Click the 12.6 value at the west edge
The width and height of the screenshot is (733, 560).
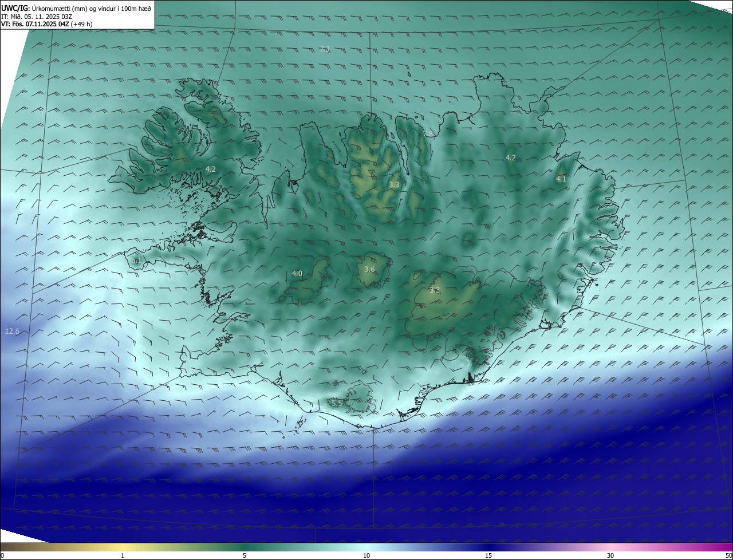(x=12, y=331)
